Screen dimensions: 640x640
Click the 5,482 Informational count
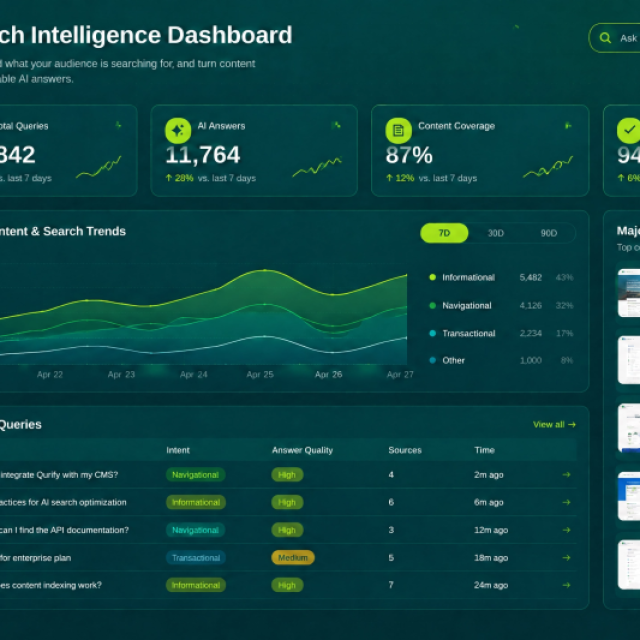pyautogui.click(x=531, y=278)
